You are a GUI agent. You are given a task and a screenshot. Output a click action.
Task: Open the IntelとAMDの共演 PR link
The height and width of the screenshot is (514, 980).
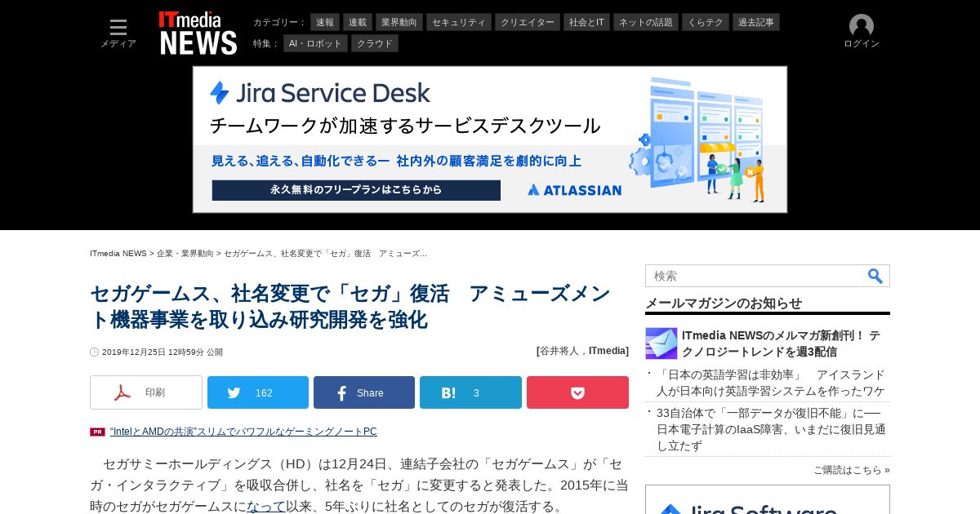click(243, 432)
